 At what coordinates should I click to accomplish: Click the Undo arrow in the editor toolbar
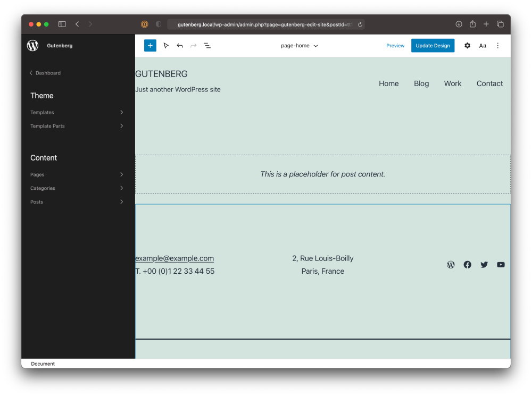180,45
